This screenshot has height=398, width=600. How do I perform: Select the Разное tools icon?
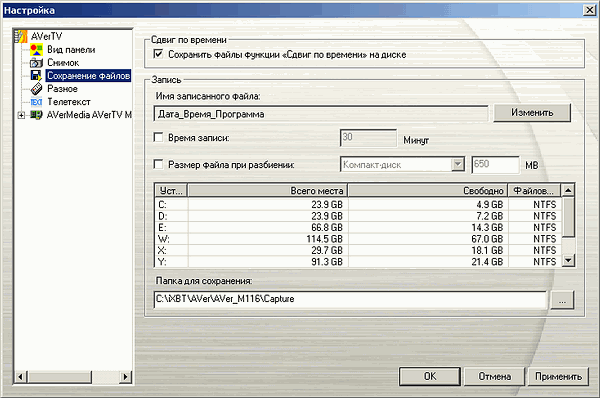click(x=36, y=89)
